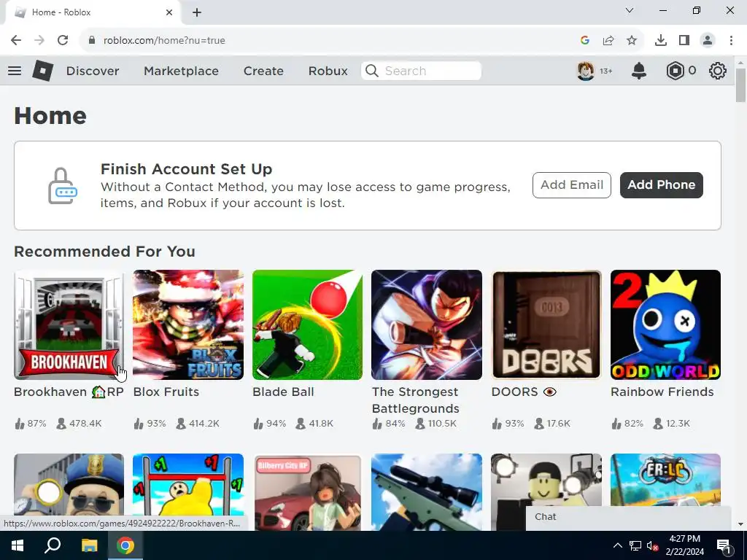Open the notifications bell
747x560 pixels.
639,71
